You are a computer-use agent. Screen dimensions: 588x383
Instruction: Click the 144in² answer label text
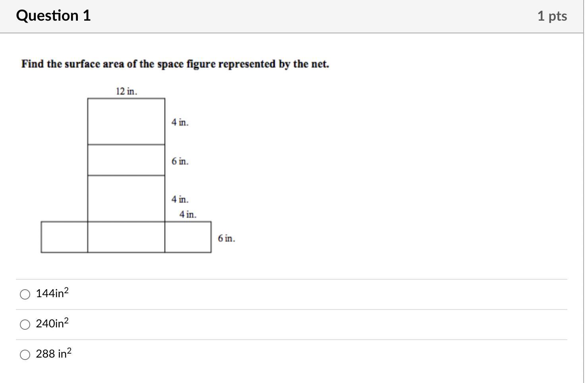[x=52, y=293]
